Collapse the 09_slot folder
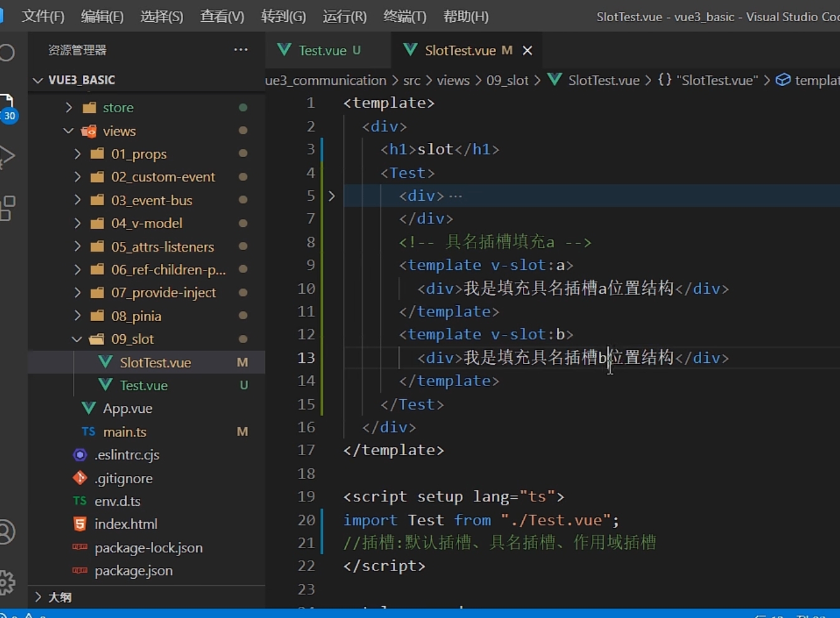 [x=77, y=339]
